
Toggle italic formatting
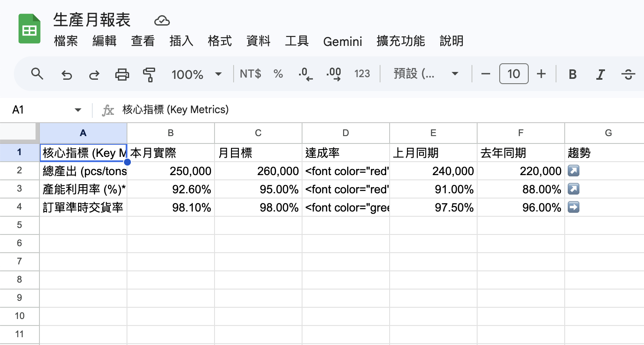click(x=600, y=74)
